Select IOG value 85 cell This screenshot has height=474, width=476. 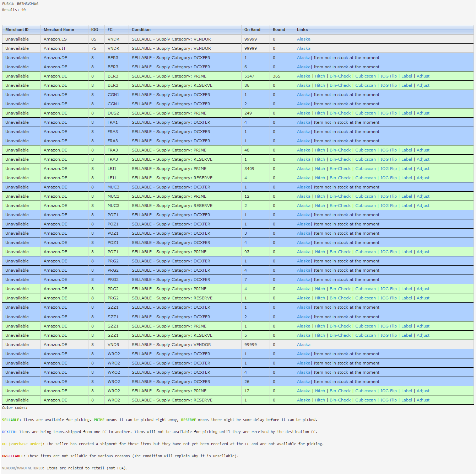96,39
